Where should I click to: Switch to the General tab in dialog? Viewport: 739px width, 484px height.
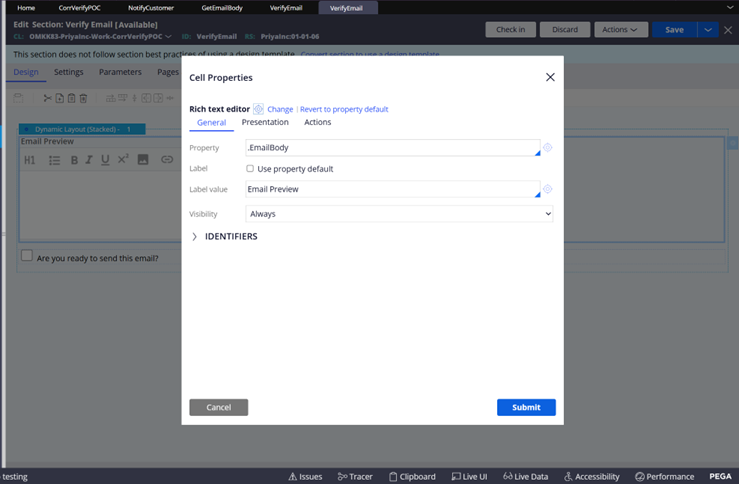click(x=211, y=123)
